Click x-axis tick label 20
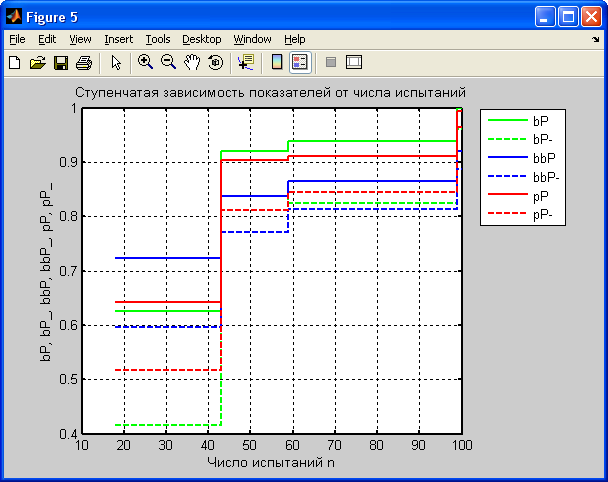Viewport: 608px width, 482px height. coord(123,445)
